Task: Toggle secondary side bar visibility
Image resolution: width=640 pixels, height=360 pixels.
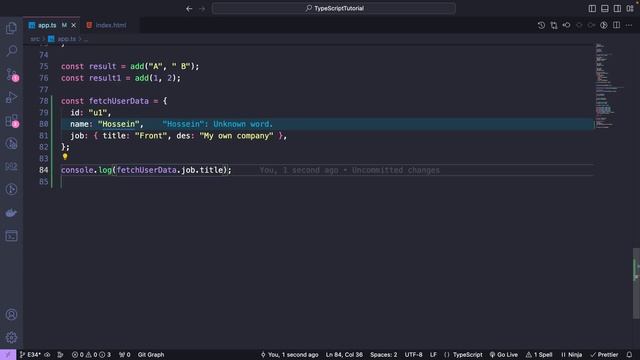Action: tap(617, 8)
